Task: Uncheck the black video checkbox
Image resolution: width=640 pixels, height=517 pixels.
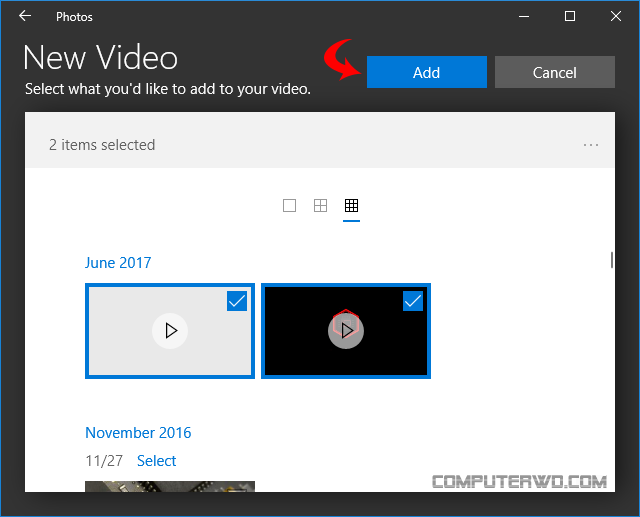Action: pos(413,301)
